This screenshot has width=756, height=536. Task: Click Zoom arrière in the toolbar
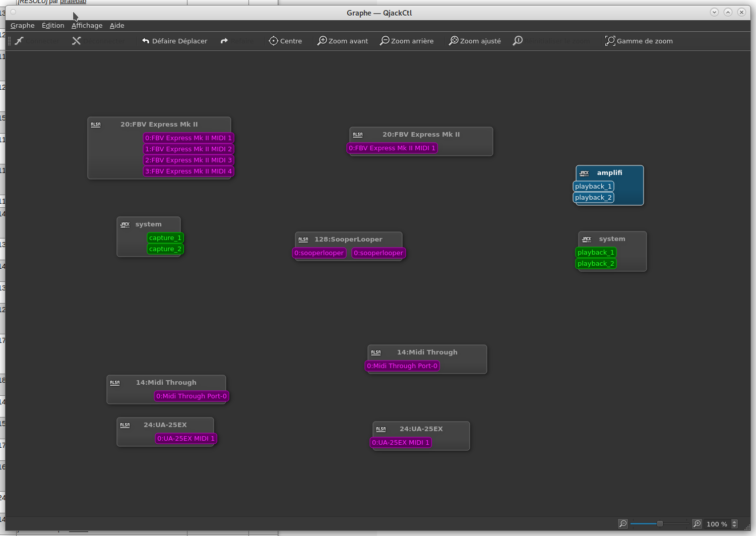tap(407, 41)
